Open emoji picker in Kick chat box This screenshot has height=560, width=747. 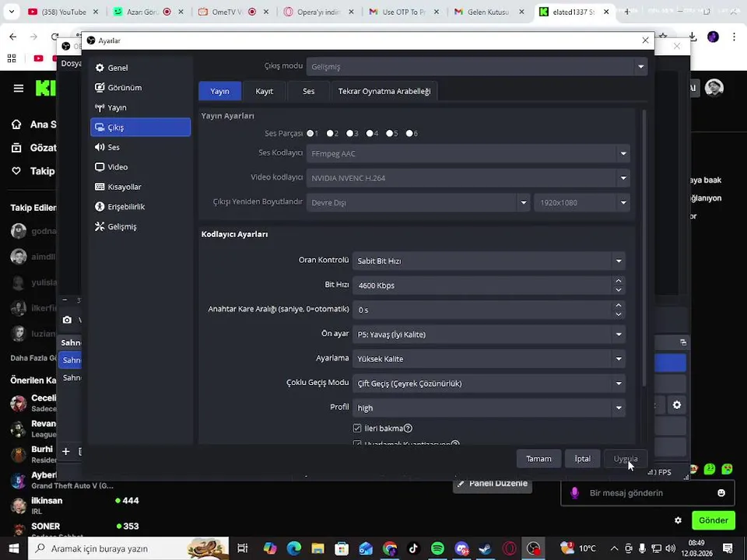pyautogui.click(x=721, y=493)
